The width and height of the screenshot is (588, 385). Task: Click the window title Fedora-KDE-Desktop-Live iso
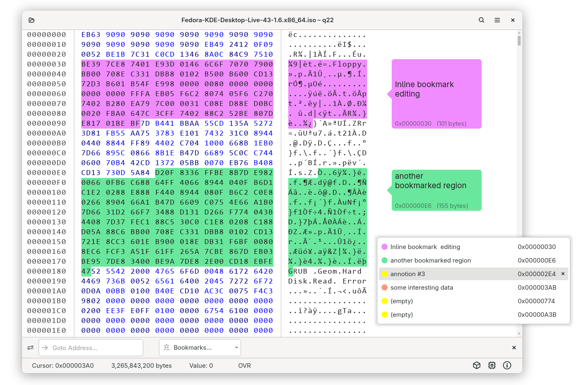click(257, 20)
